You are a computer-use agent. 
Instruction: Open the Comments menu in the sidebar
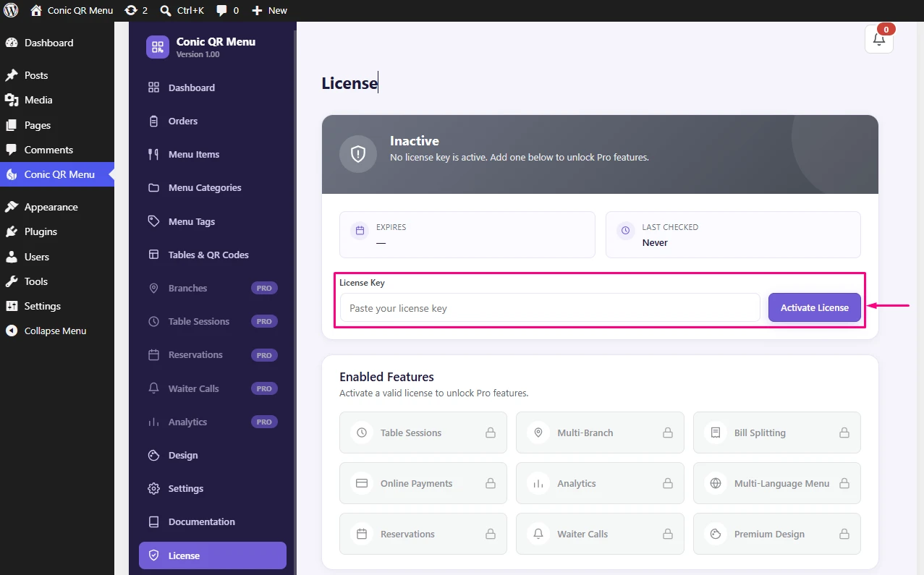[57, 150]
